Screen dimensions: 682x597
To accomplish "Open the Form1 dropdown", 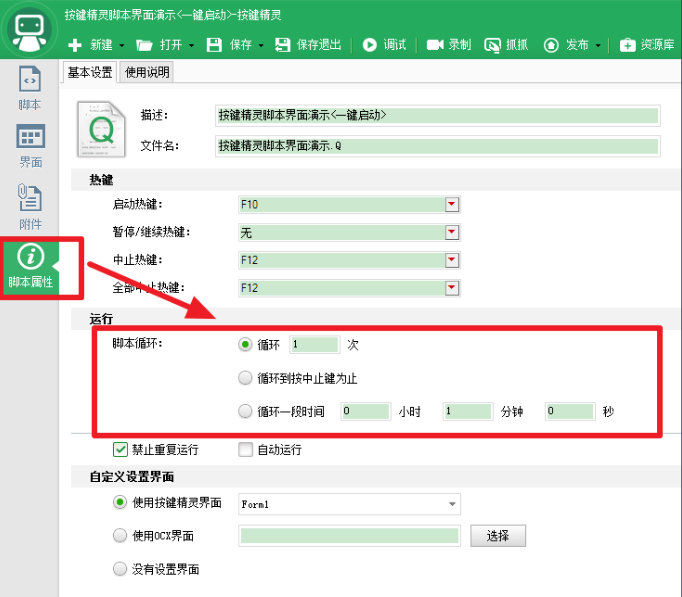I will [x=349, y=504].
